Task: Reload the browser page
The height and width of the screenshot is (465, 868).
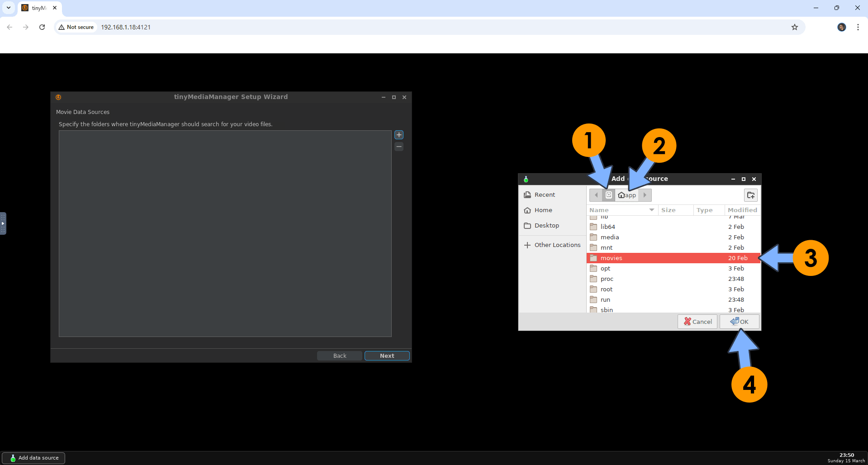Action: click(x=42, y=27)
